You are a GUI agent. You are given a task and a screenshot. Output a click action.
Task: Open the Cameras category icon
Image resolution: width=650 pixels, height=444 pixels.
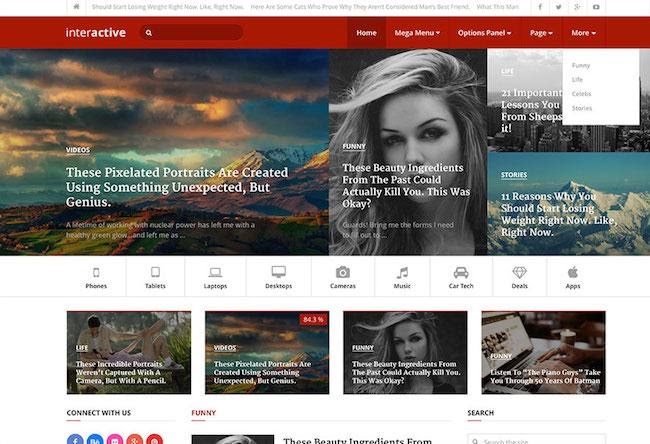pos(343,272)
